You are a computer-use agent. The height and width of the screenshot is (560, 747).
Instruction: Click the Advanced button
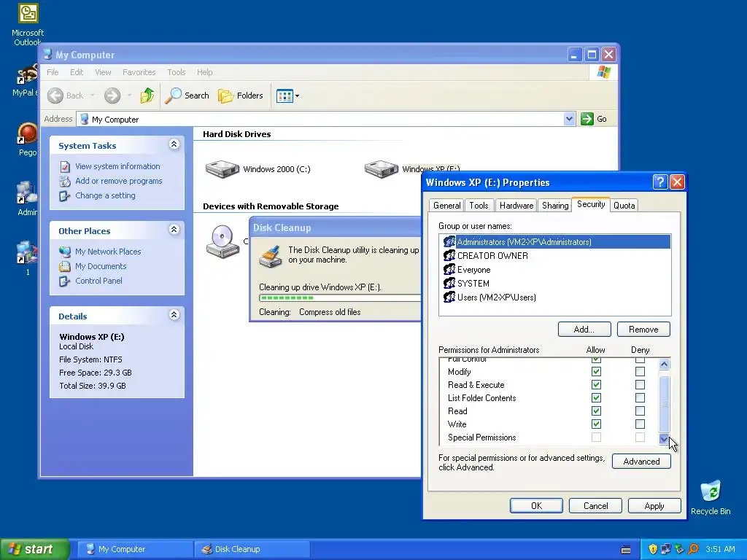[641, 462]
